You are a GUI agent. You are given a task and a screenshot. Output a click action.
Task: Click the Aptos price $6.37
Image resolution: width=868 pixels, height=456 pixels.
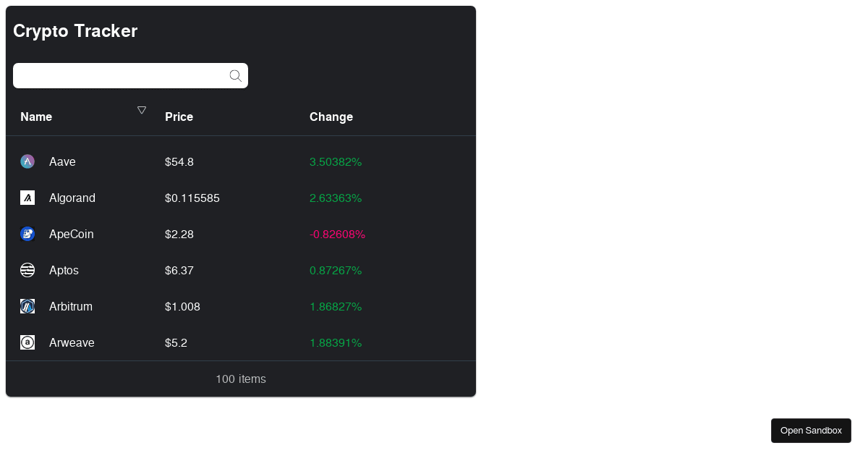[x=179, y=270]
